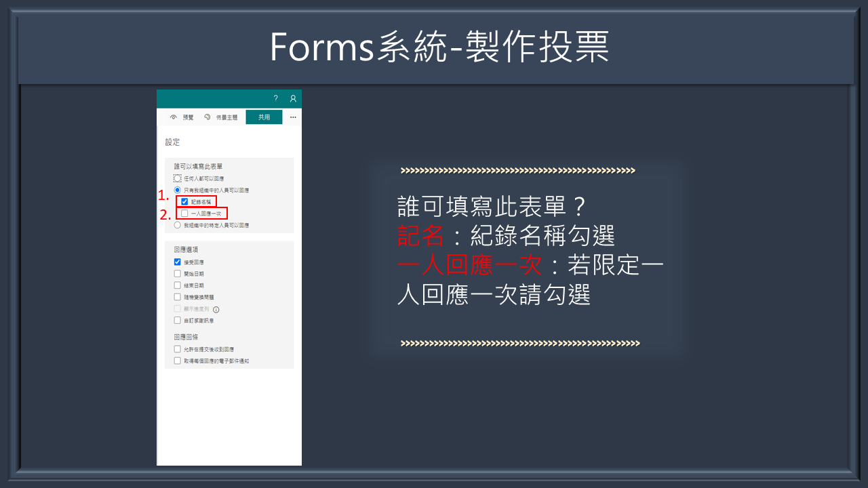Viewport: 868px width, 488px height.
Task: Open the user account icon
Action: click(293, 99)
